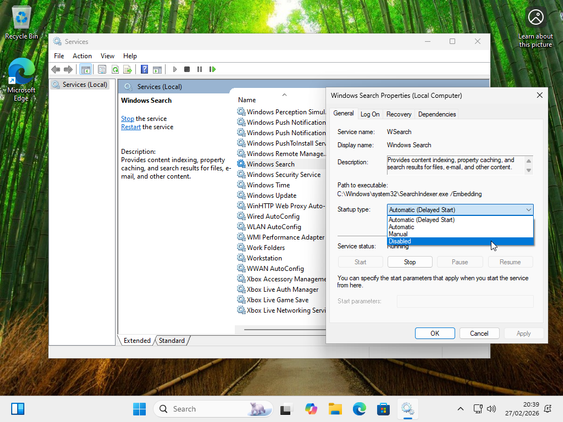Open Copilot from the taskbar

pyautogui.click(x=311, y=409)
